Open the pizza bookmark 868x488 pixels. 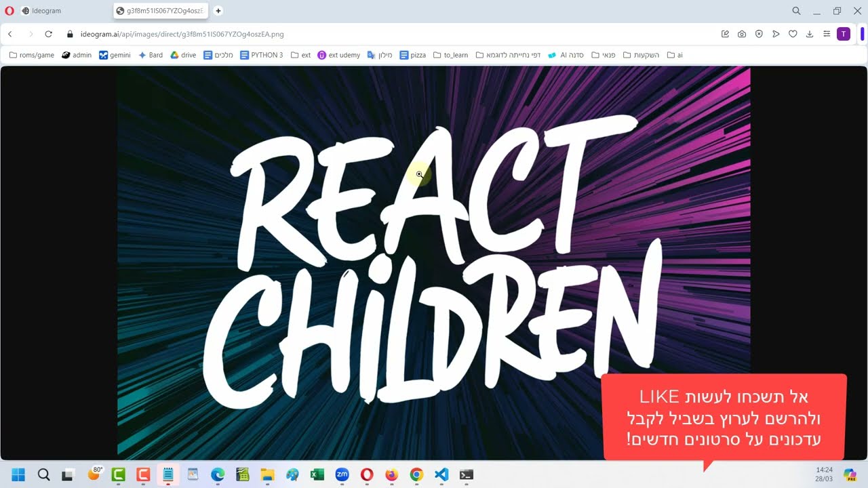(413, 55)
